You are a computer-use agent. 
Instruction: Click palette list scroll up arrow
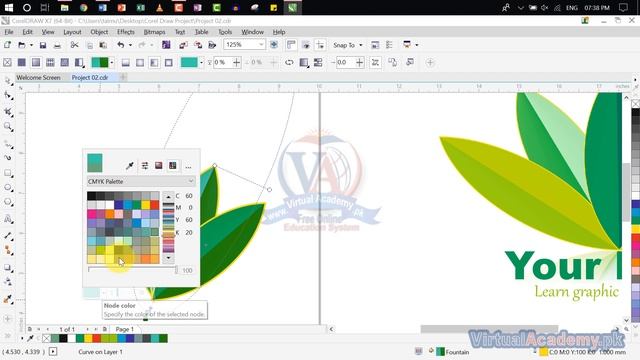[x=168, y=197]
